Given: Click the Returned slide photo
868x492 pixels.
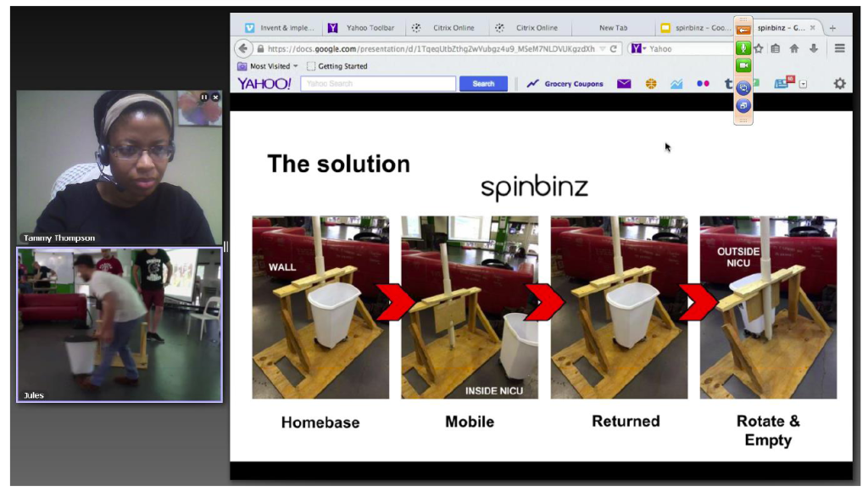Looking at the screenshot, I should tap(619, 307).
